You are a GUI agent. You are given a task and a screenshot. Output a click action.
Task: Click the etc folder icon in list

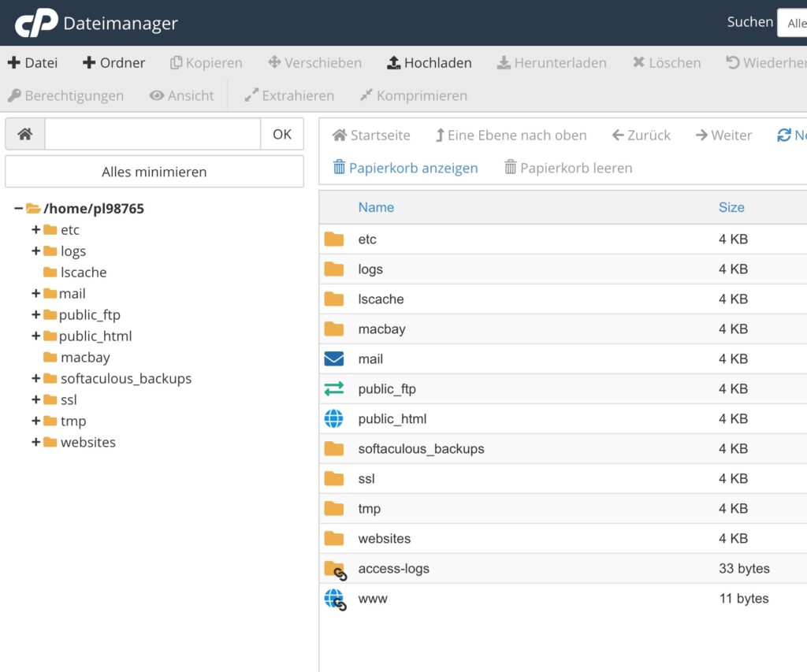coord(334,239)
